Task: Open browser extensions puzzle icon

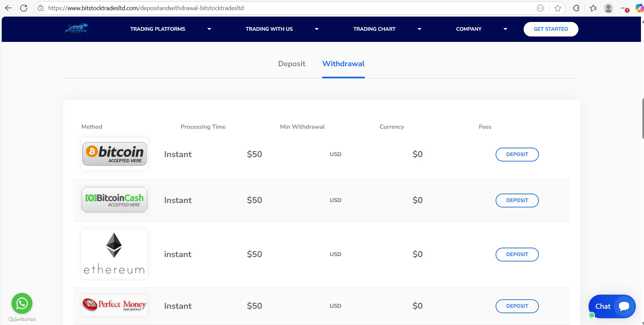Action: [x=576, y=8]
